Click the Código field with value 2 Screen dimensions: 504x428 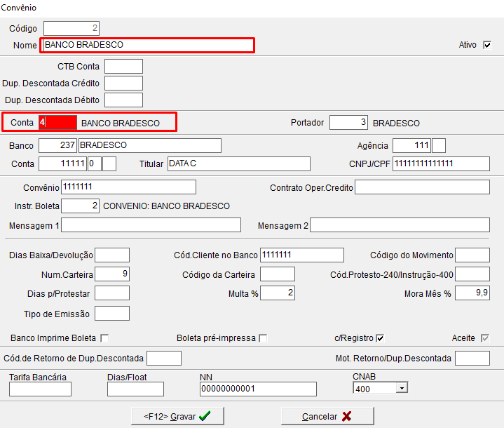tap(71, 28)
